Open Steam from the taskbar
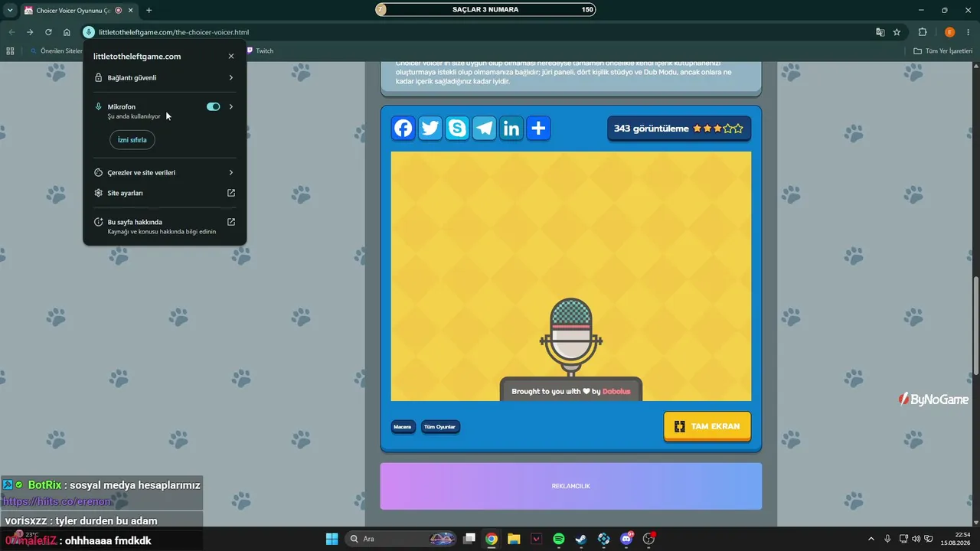 [x=581, y=539]
